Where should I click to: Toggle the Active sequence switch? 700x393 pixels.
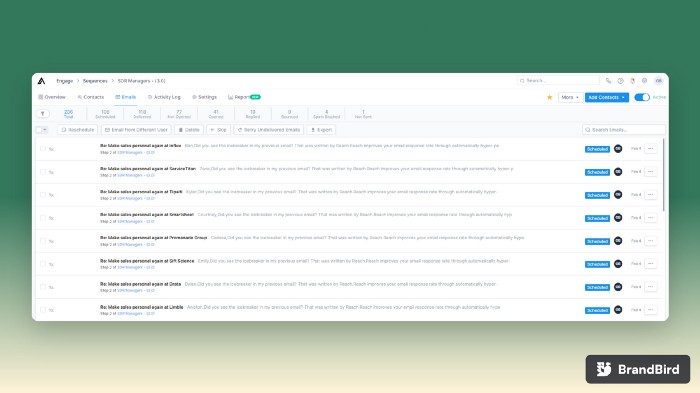click(x=642, y=97)
